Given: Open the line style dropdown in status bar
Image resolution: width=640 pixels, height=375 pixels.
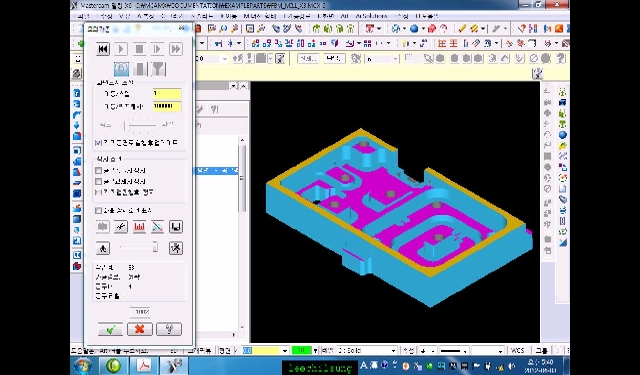Looking at the screenshot, I should tap(454, 351).
